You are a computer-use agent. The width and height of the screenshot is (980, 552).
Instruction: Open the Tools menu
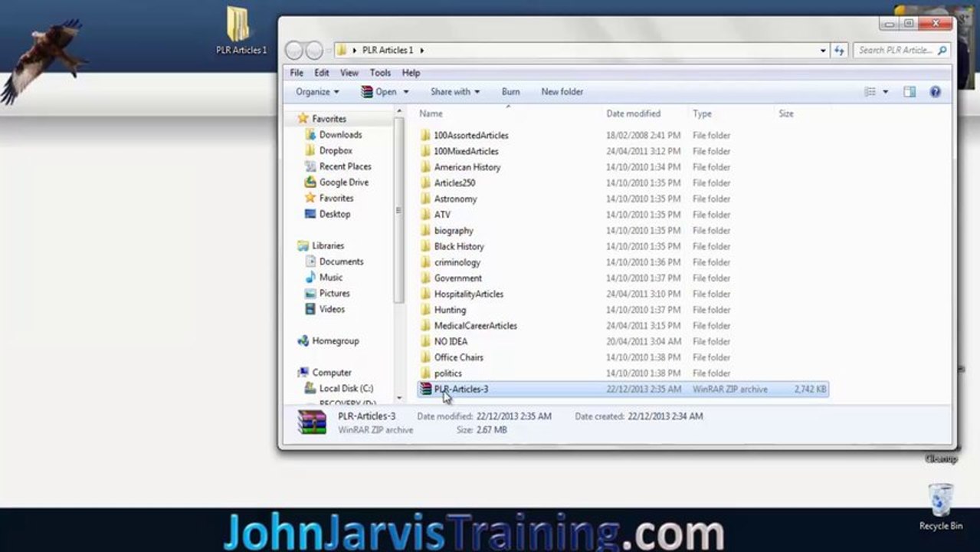pos(380,73)
